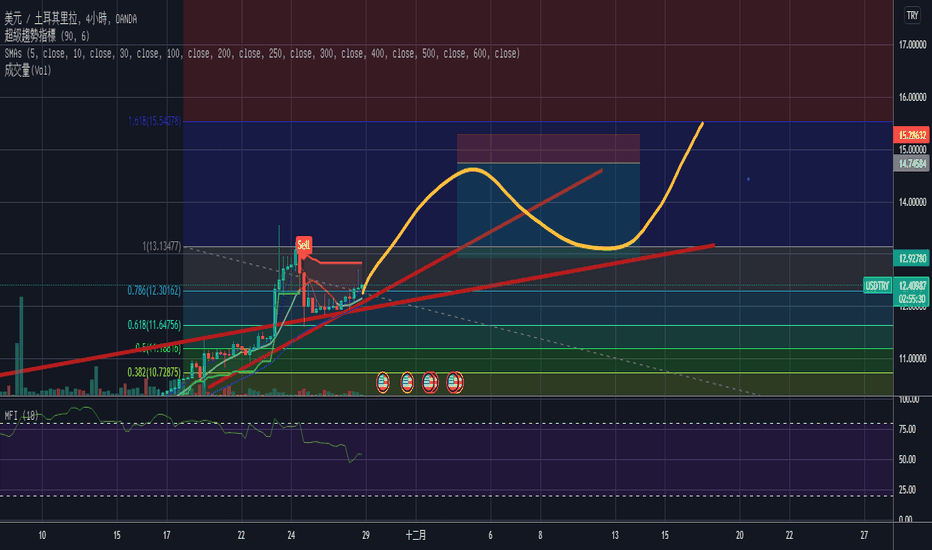This screenshot has width=932, height=550.
Task: Click the 1(13.13477) Fibonacci level label
Action: coord(162,246)
